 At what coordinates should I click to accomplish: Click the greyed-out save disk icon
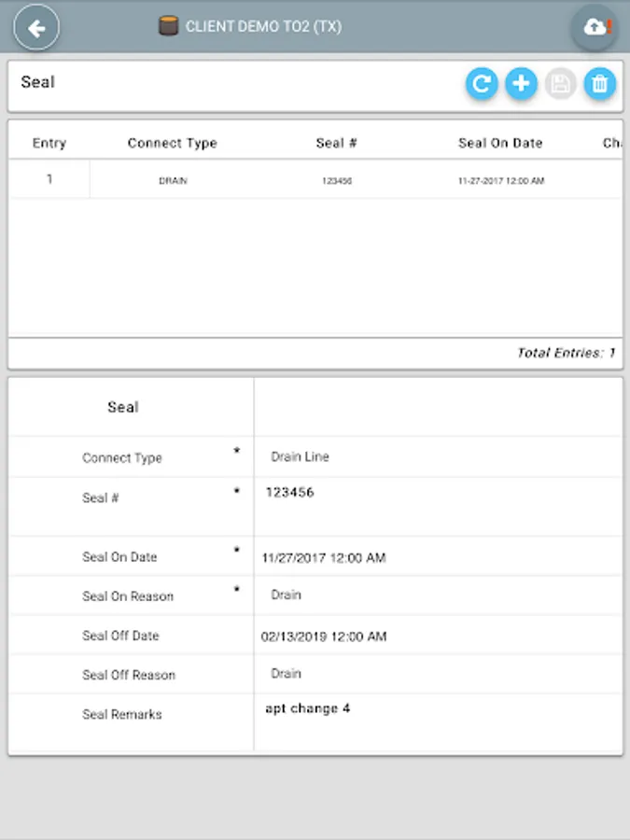[560, 84]
